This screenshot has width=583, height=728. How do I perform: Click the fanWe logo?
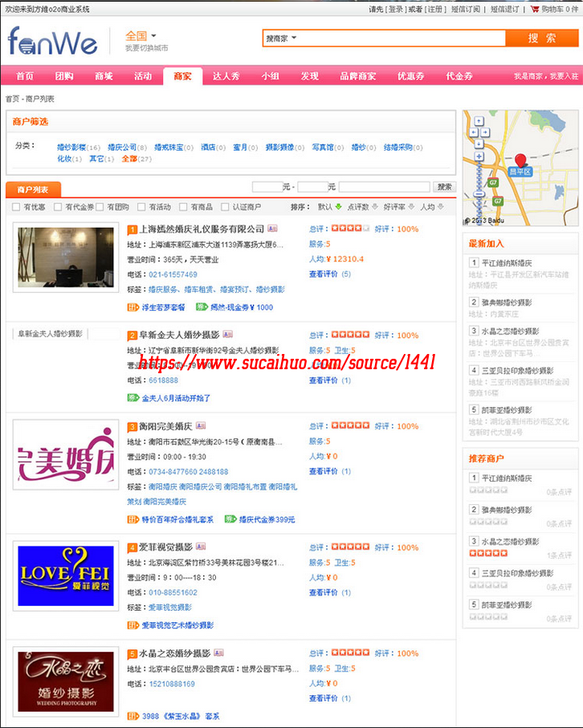(x=52, y=40)
